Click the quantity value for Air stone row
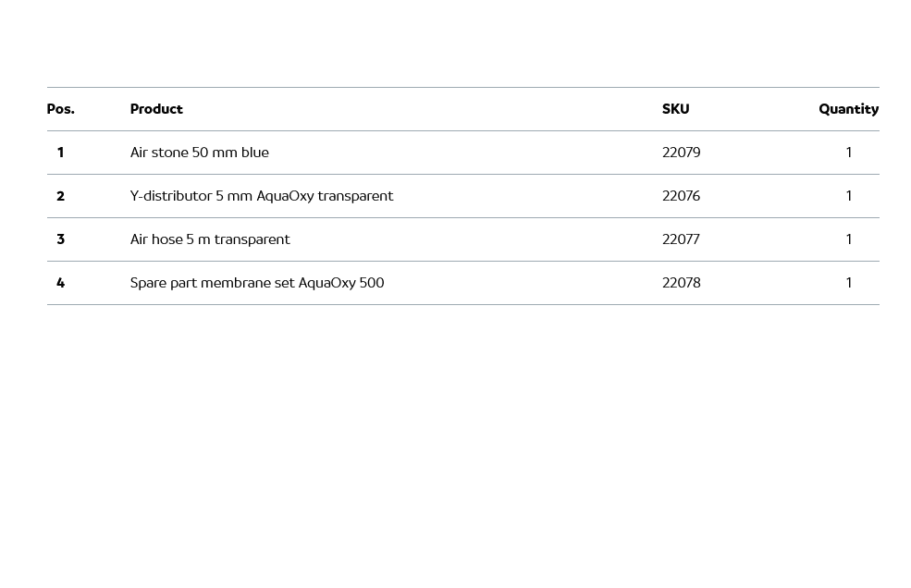911x588 pixels. pyautogui.click(x=848, y=153)
